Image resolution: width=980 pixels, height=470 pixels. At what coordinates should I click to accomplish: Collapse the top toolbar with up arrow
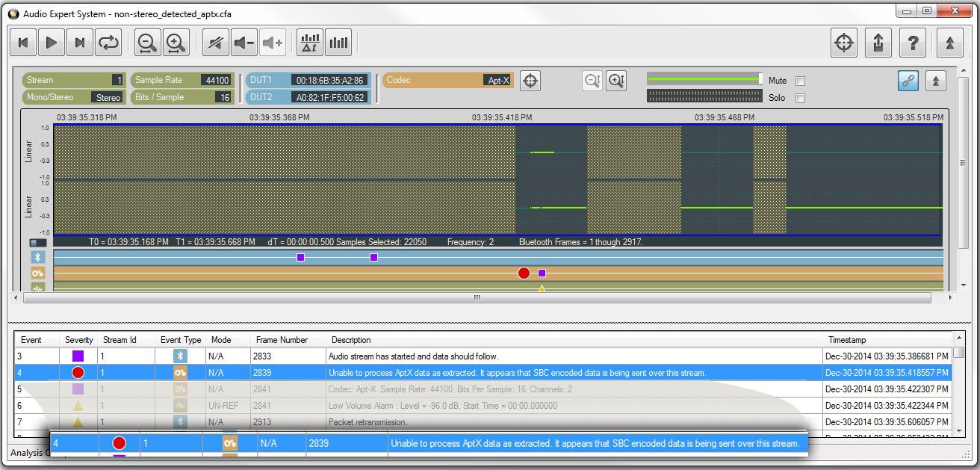[950, 43]
